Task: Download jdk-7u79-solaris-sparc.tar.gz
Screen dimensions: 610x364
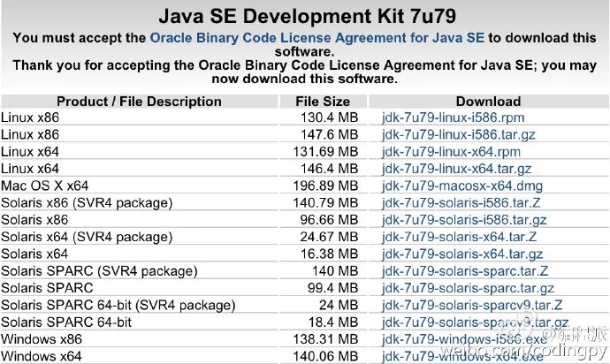Action: (x=468, y=288)
